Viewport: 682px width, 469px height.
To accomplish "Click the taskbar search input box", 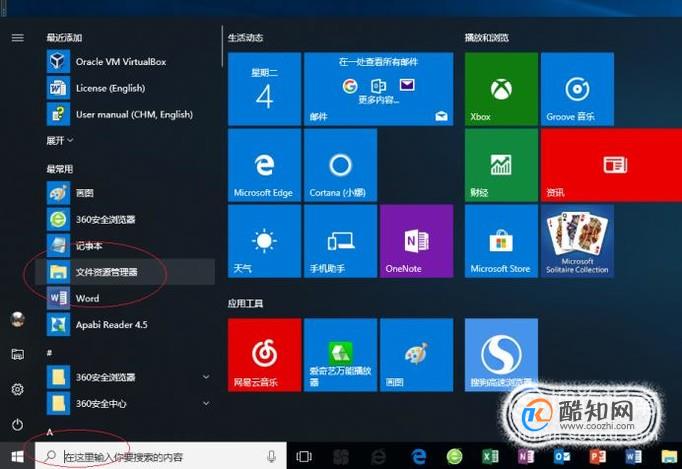I will click(161, 456).
